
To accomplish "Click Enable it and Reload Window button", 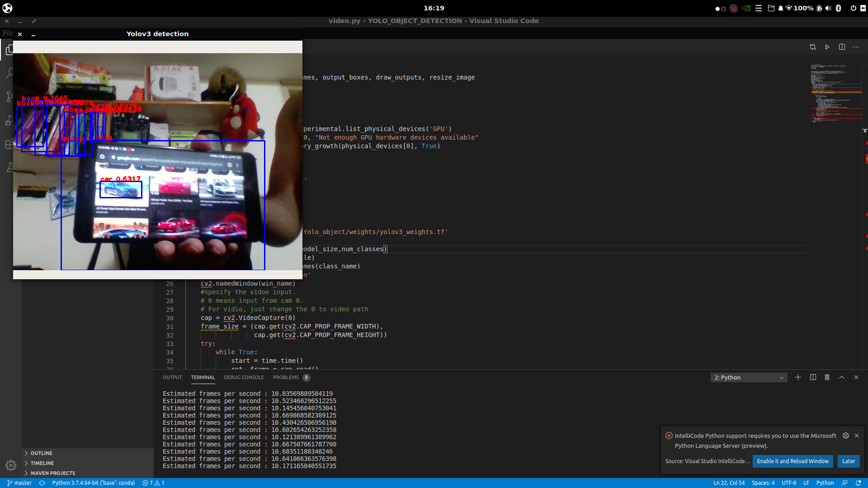I will click(x=793, y=461).
